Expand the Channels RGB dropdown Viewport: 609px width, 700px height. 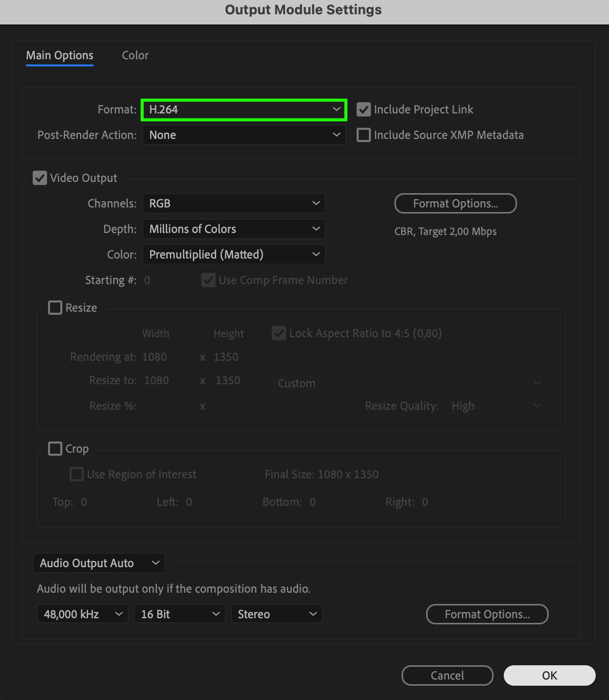click(x=233, y=203)
